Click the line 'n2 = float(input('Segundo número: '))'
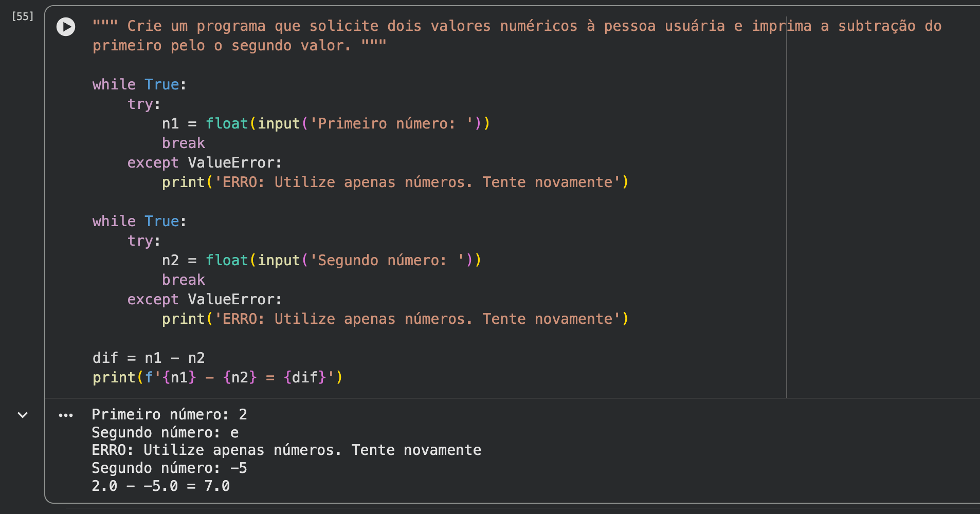The height and width of the screenshot is (514, 980). [321, 261]
